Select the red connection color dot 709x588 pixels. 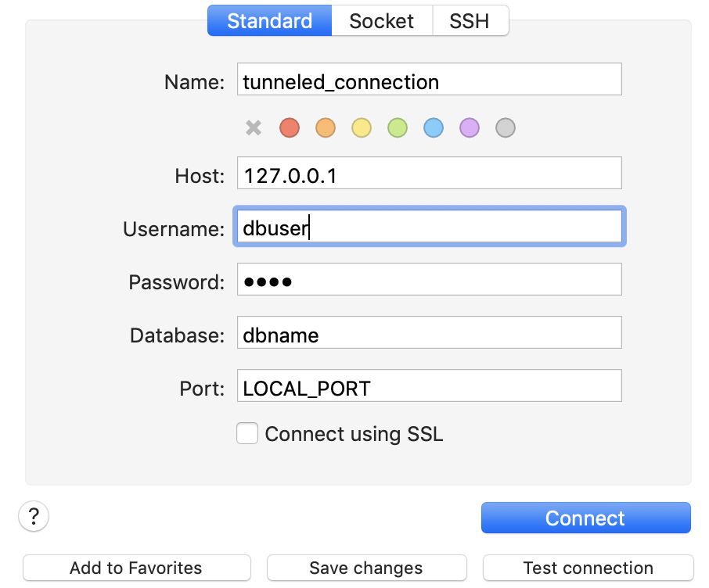coord(290,127)
